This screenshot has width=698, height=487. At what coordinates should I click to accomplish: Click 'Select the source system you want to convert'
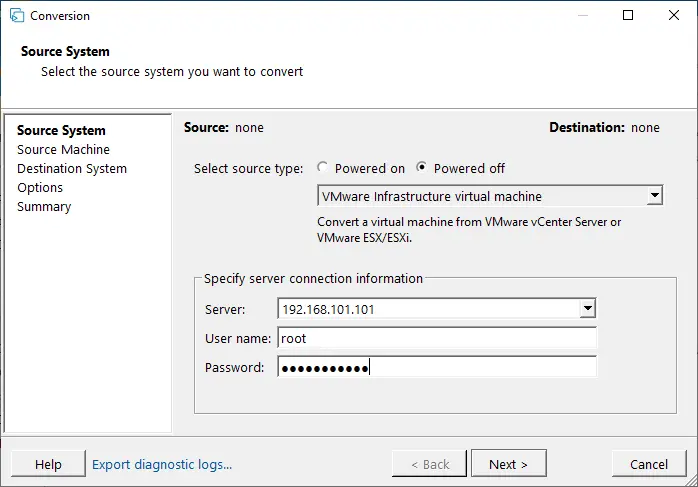[x=172, y=72]
